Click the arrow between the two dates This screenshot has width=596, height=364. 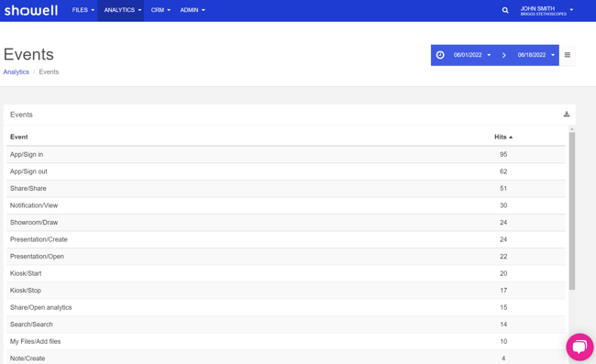click(x=504, y=55)
